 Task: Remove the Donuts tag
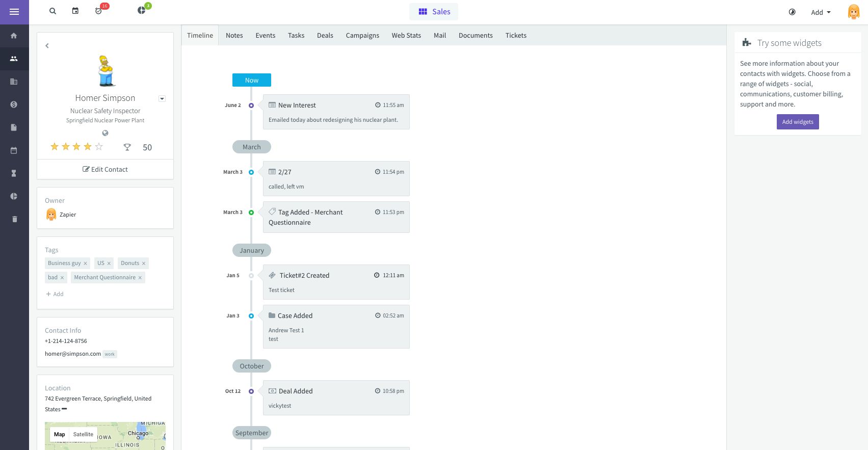pos(144,263)
